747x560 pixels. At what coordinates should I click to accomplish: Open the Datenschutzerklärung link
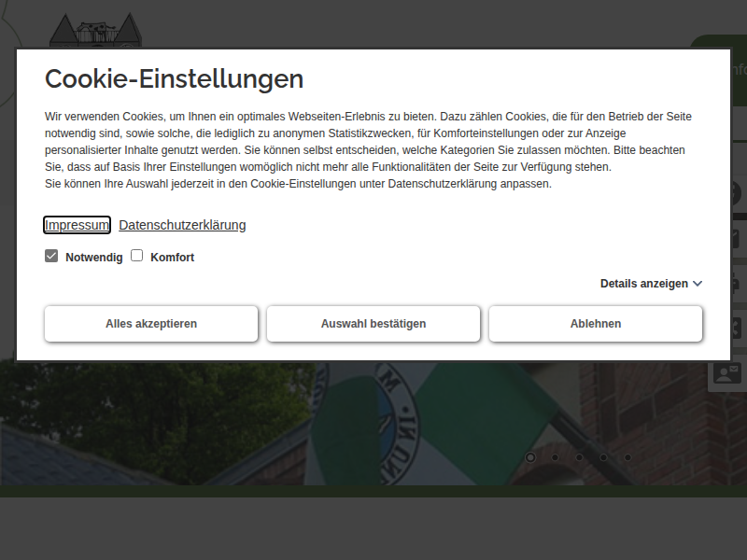(x=182, y=225)
